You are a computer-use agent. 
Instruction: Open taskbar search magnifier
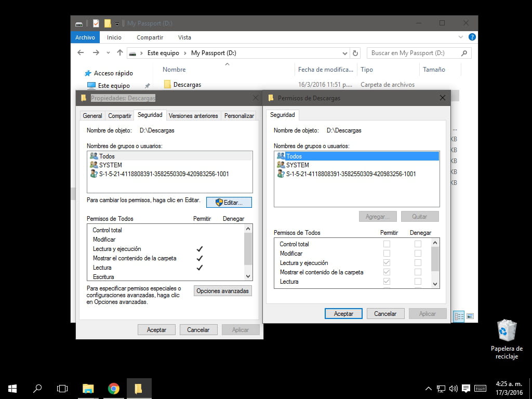[37, 388]
